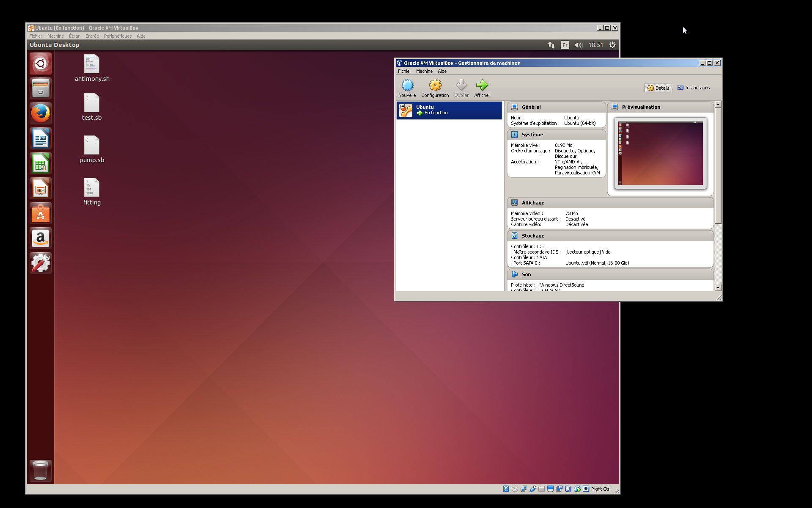812x508 pixels.
Task: Open the session gear menu in Ubuntu panel
Action: [x=612, y=45]
